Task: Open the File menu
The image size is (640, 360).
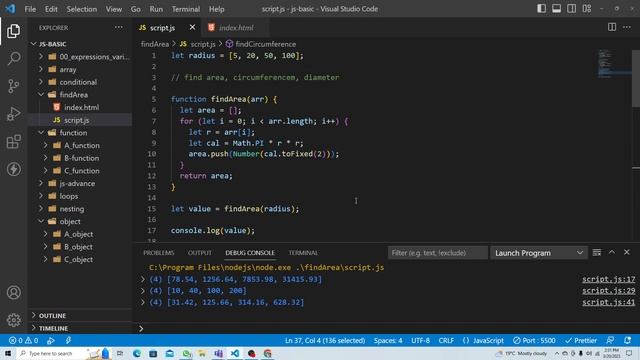Action: (x=30, y=9)
